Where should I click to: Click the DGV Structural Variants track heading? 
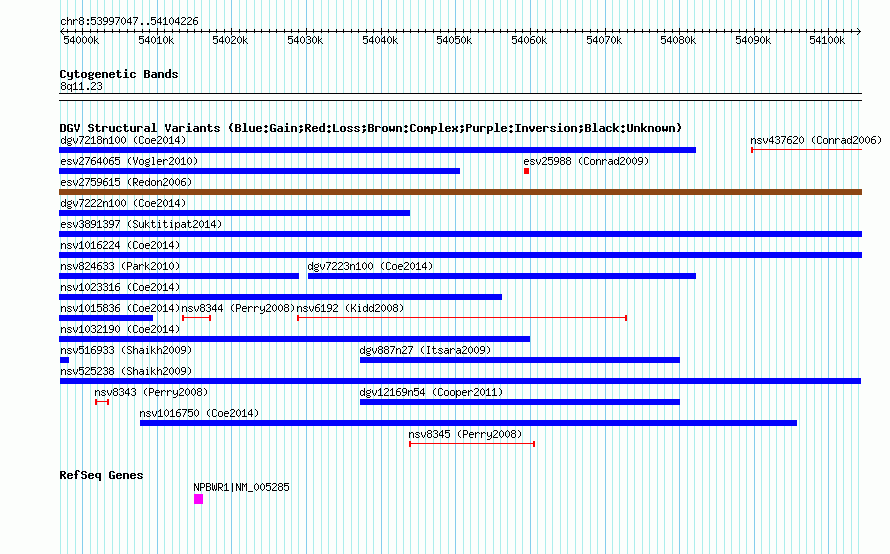pos(371,128)
